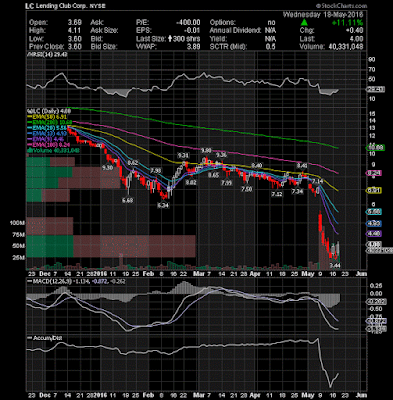This screenshot has width=393, height=400.
Task: Click the blue 4.92 axis tag
Action: (374, 223)
